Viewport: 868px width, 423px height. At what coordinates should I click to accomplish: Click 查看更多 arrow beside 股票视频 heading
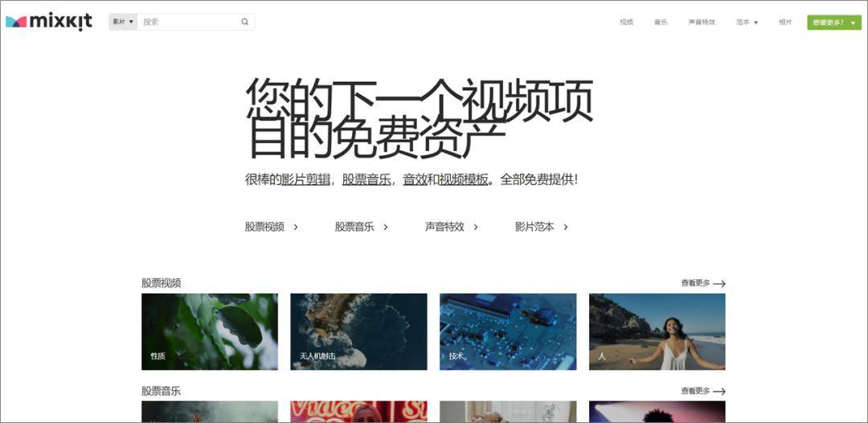703,283
